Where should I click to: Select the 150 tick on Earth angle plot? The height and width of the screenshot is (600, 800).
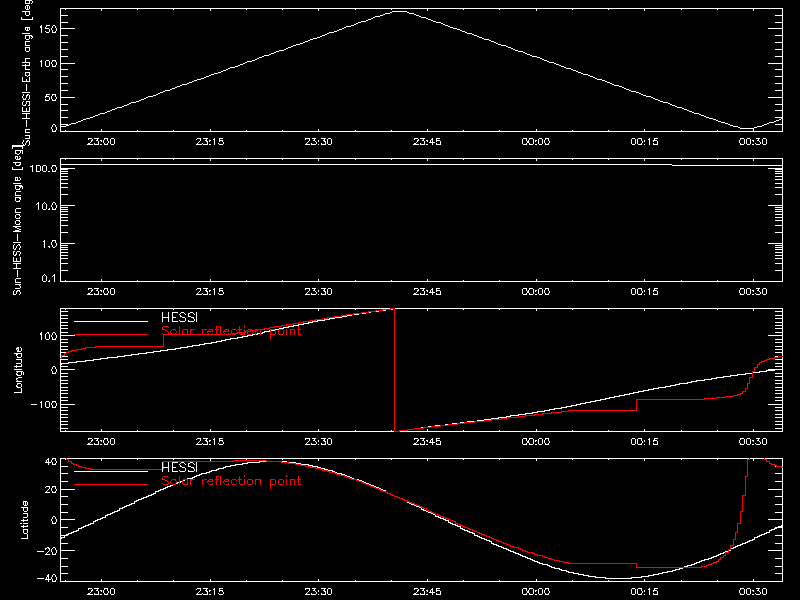[x=48, y=29]
